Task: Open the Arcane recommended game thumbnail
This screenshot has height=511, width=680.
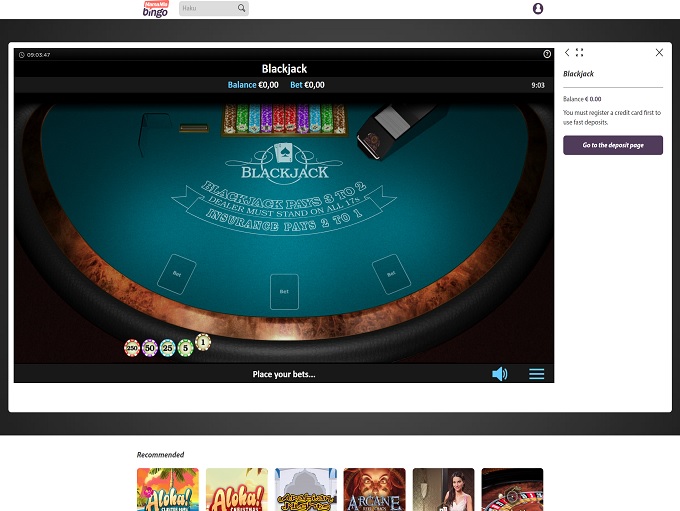Action: point(374,490)
